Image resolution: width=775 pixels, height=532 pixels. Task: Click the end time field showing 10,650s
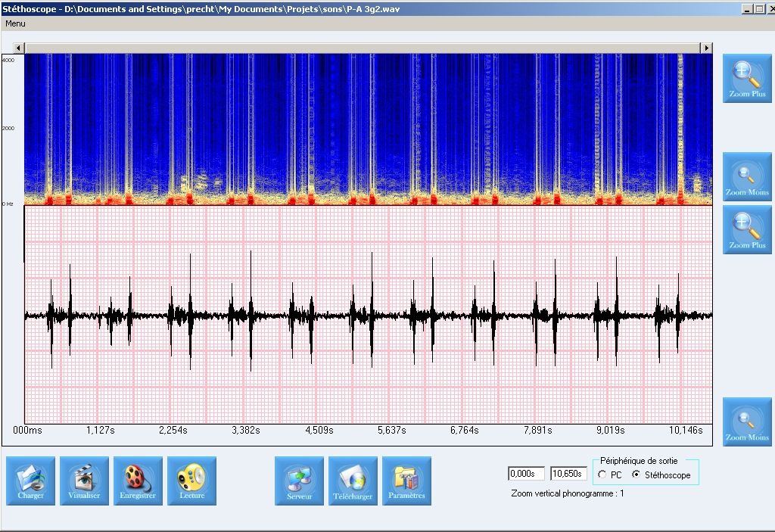[568, 474]
